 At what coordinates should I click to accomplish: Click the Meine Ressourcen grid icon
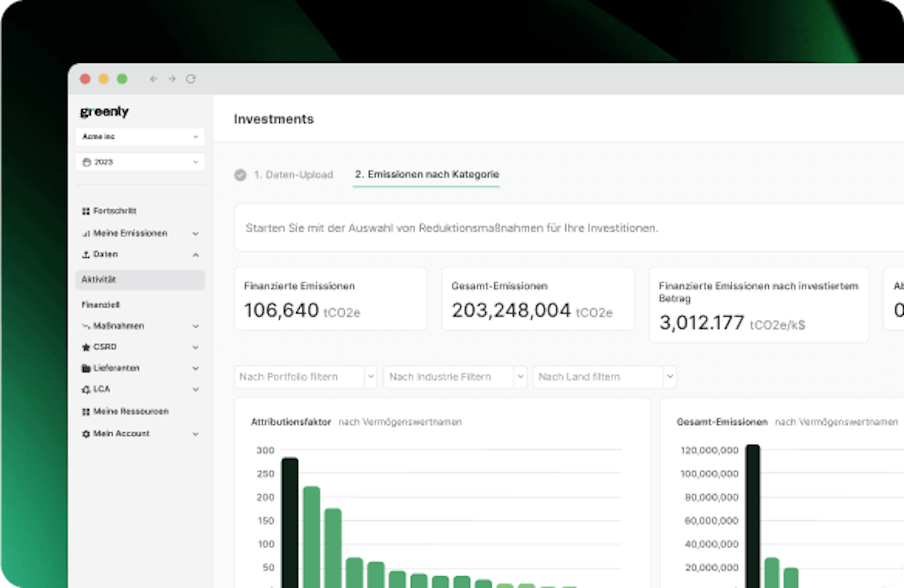pos(87,411)
